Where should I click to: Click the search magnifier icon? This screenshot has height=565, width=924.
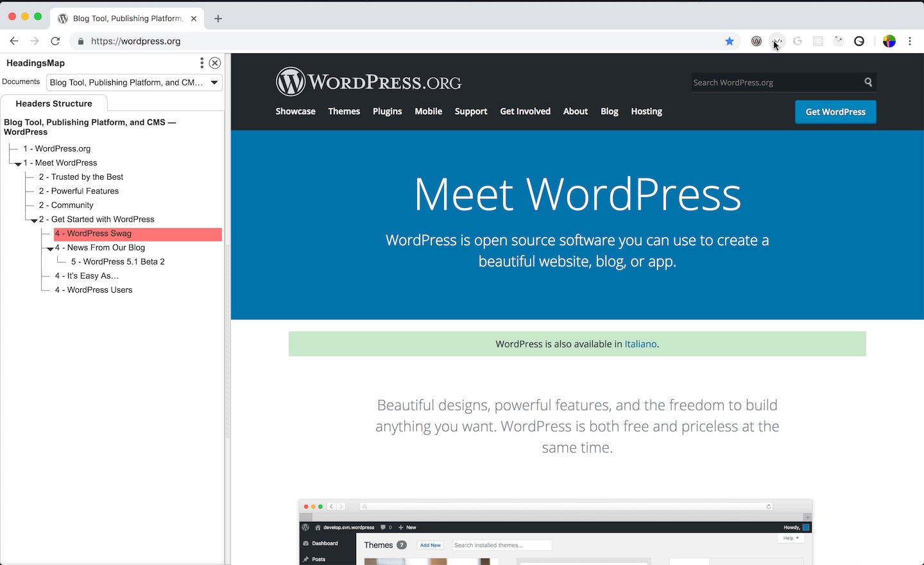pos(868,82)
